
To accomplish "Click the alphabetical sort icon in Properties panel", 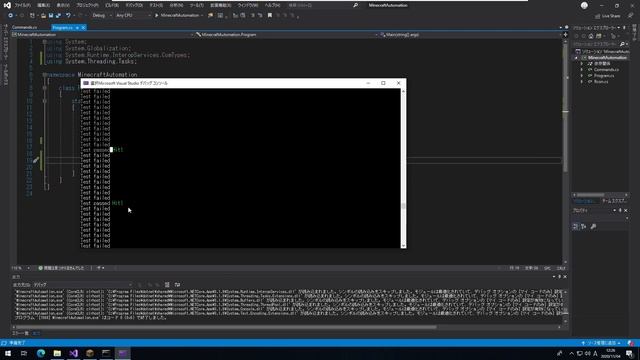I will [584, 227].
